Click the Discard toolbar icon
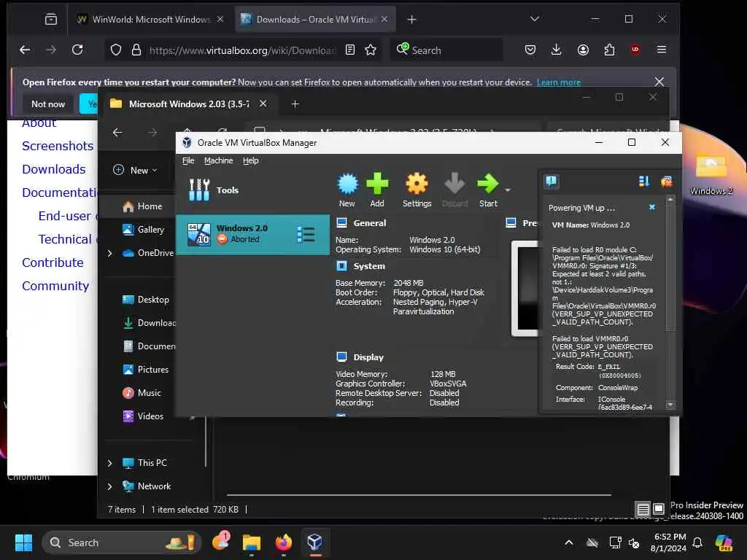This screenshot has height=560, width=747. tap(454, 190)
